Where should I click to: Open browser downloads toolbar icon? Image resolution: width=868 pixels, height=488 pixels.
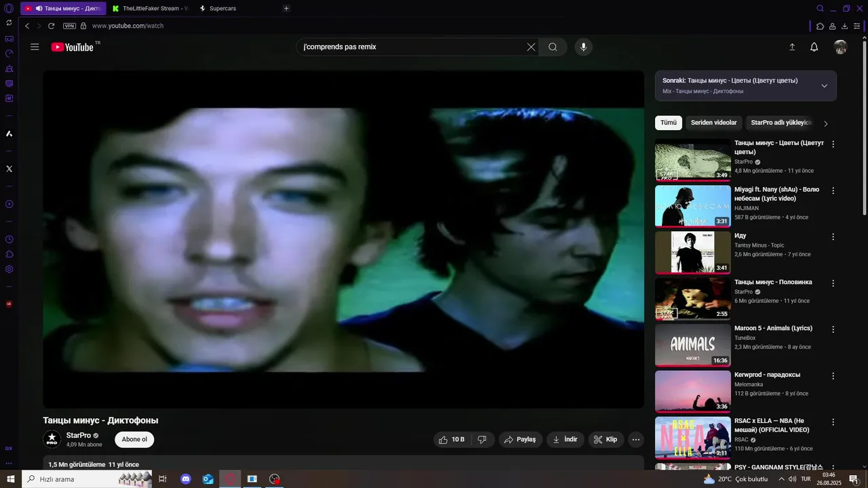pyautogui.click(x=845, y=26)
